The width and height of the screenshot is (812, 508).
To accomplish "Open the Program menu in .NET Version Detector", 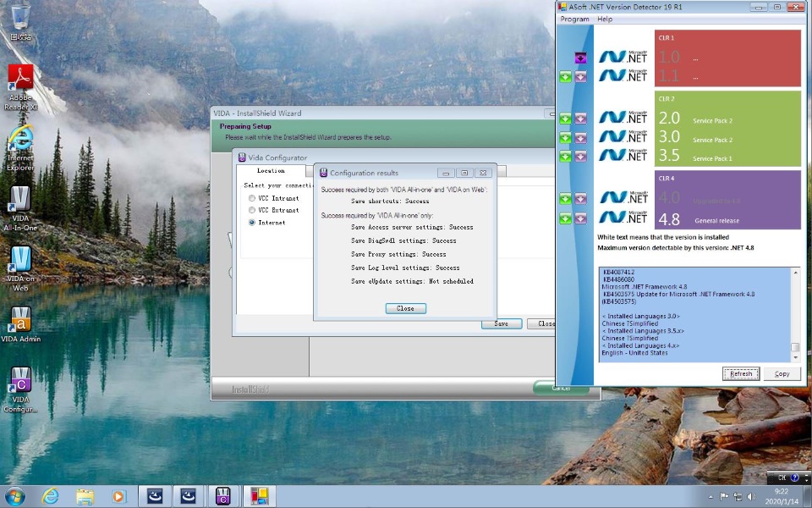I will [574, 19].
